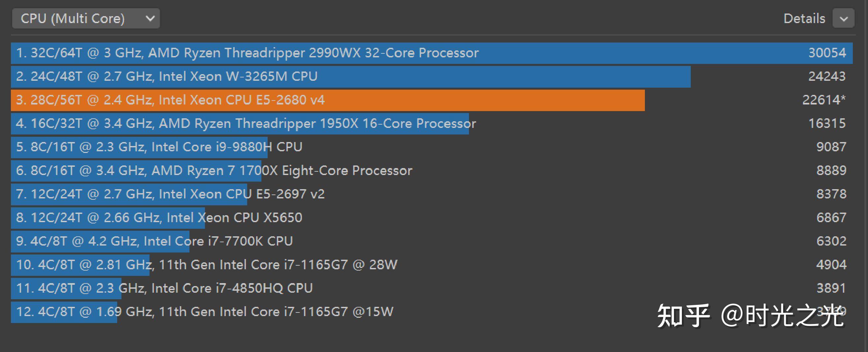Select the Intel Xeon X5650 row
Image resolution: width=868 pixels, height=352 pixels.
pyautogui.click(x=159, y=218)
